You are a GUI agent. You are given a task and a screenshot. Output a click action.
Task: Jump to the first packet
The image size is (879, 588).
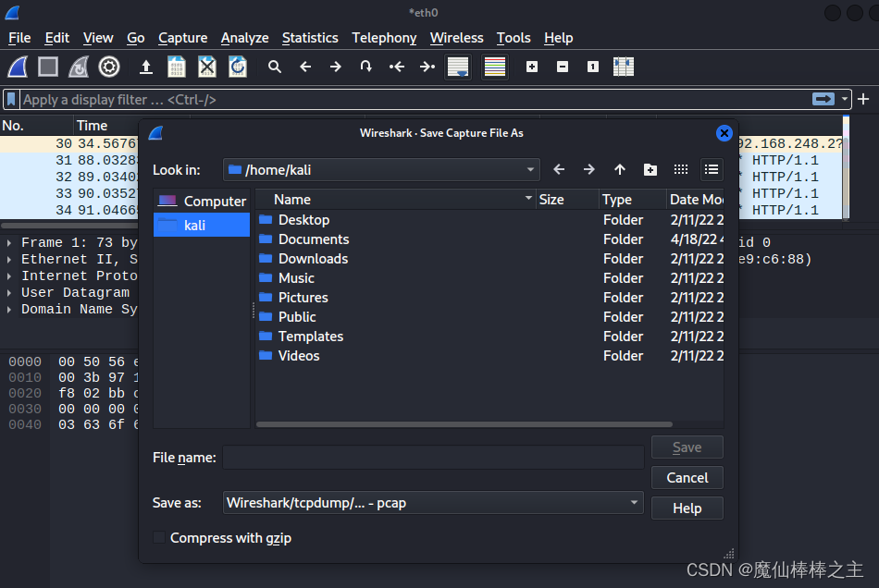pyautogui.click(x=396, y=67)
